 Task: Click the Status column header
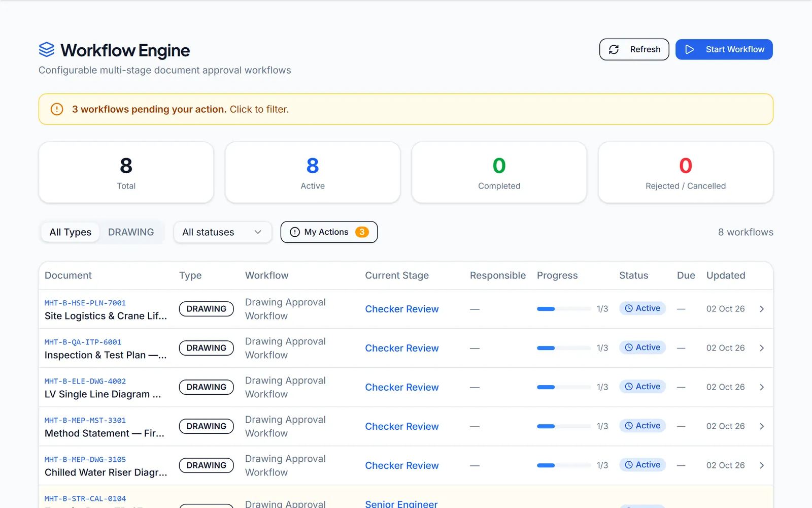click(x=633, y=275)
